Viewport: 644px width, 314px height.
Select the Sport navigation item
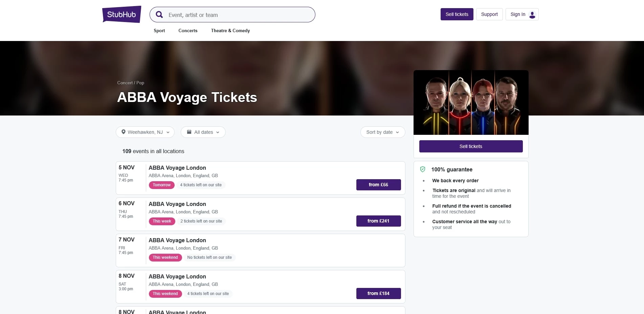[x=159, y=30]
